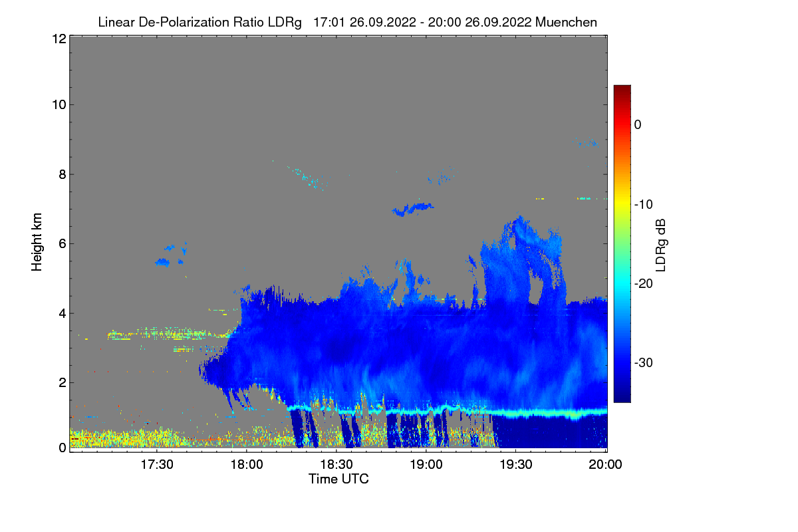The height and width of the screenshot is (532, 798).
Task: Click the height axis label 10
Action: [x=58, y=104]
